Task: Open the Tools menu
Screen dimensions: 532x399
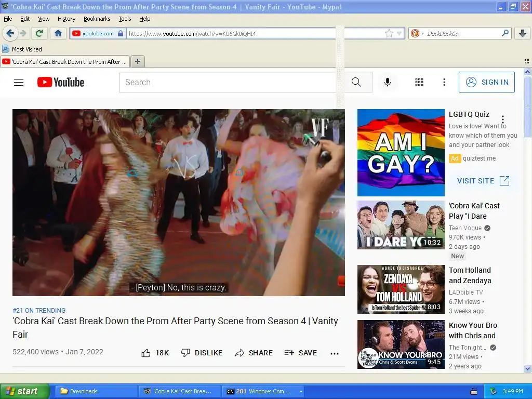Action: (x=125, y=19)
